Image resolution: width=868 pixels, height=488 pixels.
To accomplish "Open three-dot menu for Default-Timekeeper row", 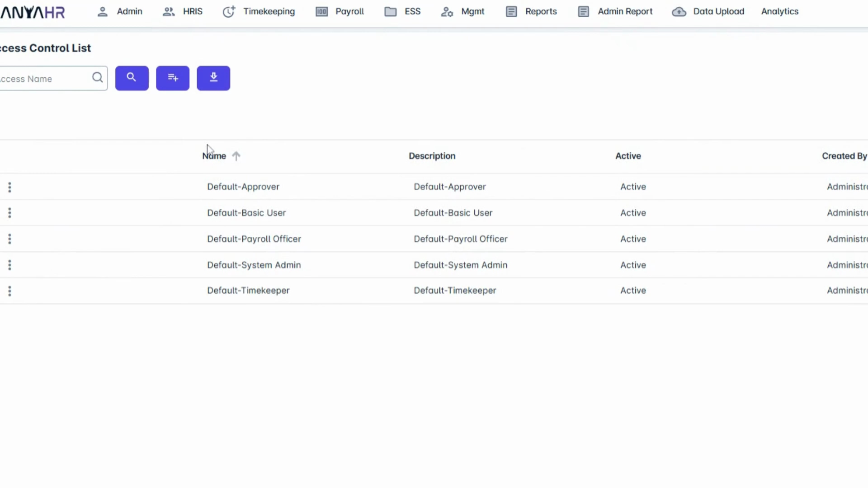I will (9, 291).
